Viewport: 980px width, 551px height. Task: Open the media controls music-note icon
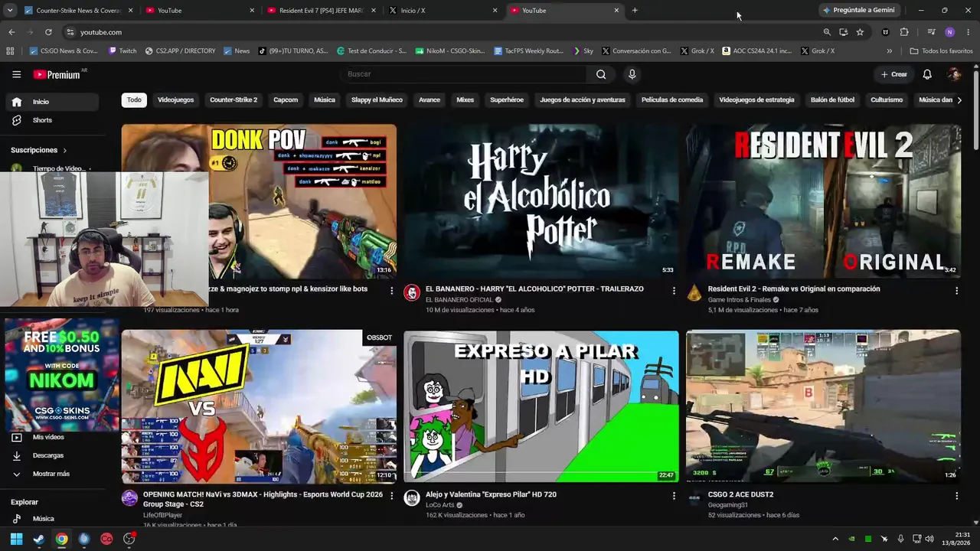click(x=931, y=32)
